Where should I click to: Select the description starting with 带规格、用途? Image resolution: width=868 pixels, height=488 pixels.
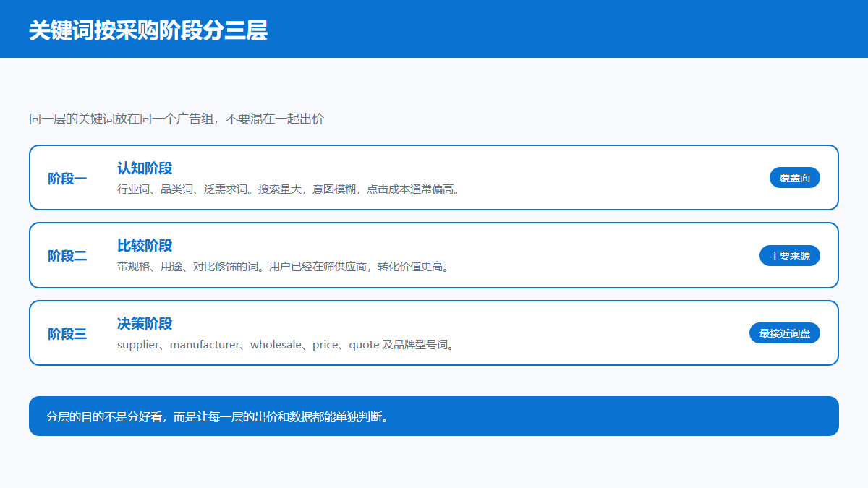284,267
